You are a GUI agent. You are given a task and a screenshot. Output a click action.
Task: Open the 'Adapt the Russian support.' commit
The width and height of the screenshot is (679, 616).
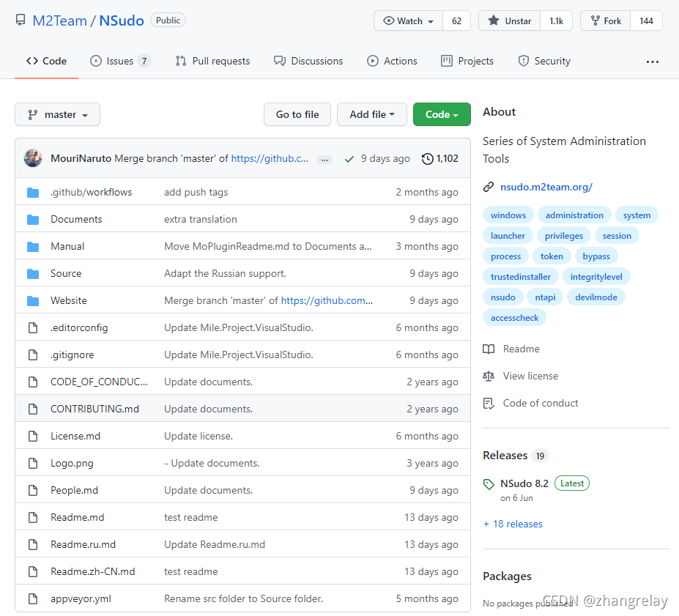pos(225,274)
